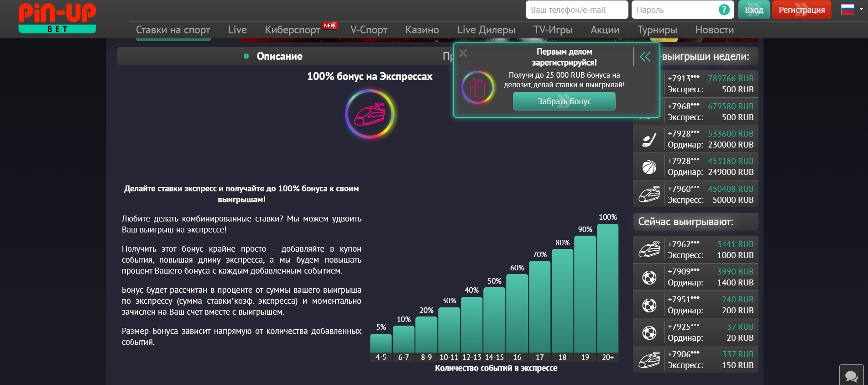
Task: Open Live Дилеры section
Action: [486, 30]
